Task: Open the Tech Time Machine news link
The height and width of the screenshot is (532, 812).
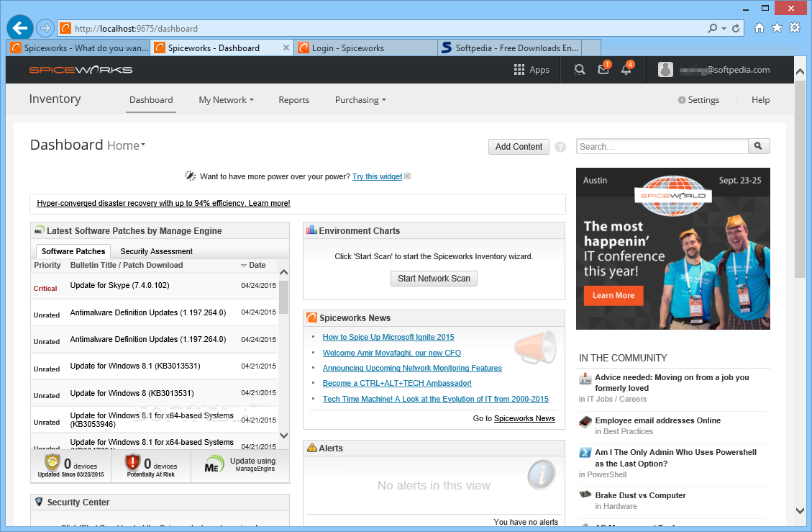Action: 436,399
